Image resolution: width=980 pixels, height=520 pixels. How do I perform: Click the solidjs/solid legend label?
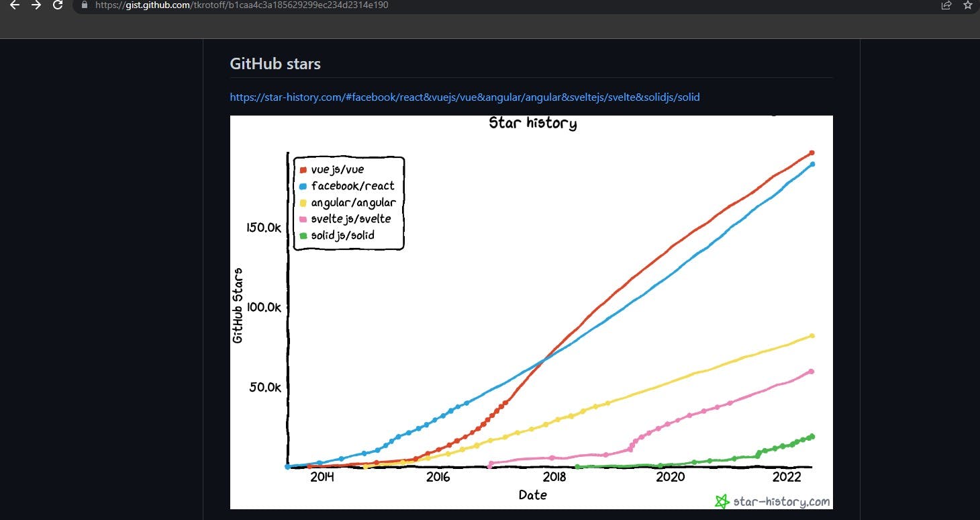coord(343,235)
